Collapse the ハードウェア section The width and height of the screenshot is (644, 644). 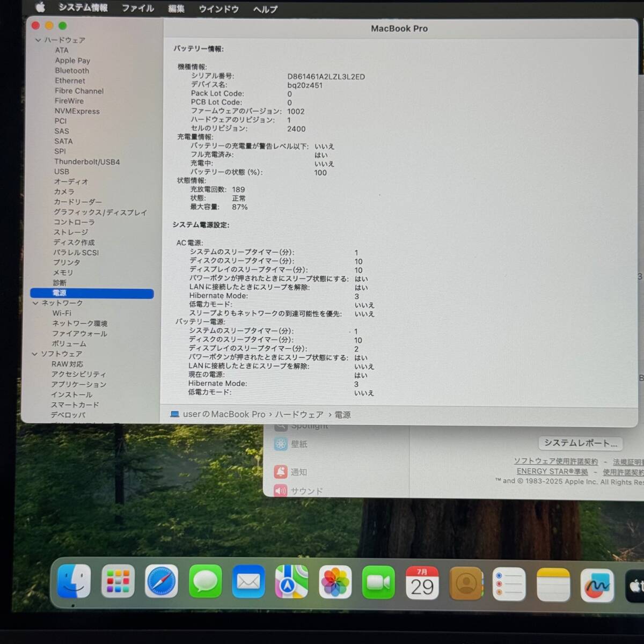point(38,40)
